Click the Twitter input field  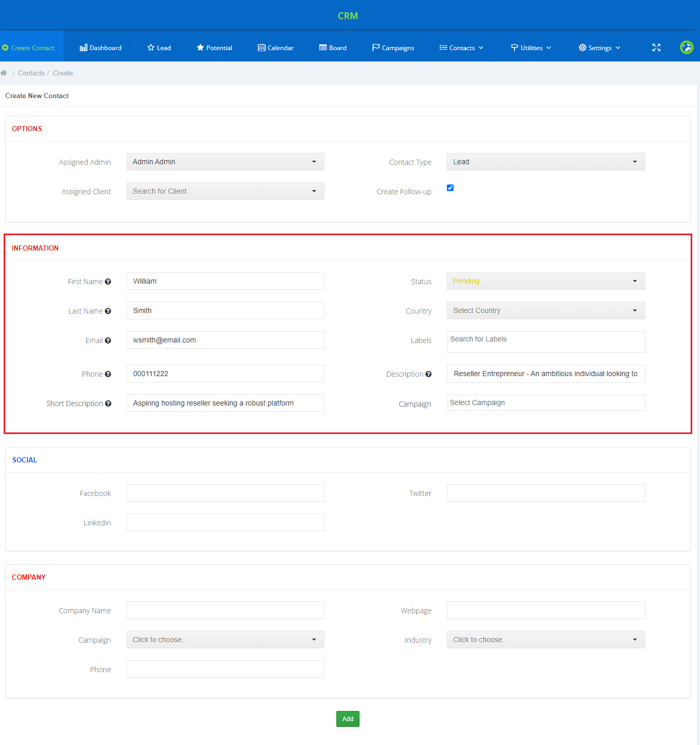(546, 493)
